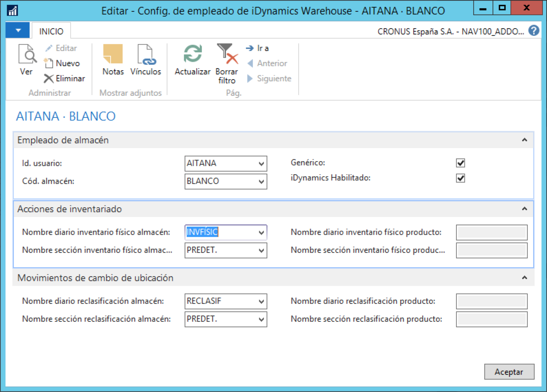
Task: Click the Siguiente label in ribbon
Action: click(274, 79)
